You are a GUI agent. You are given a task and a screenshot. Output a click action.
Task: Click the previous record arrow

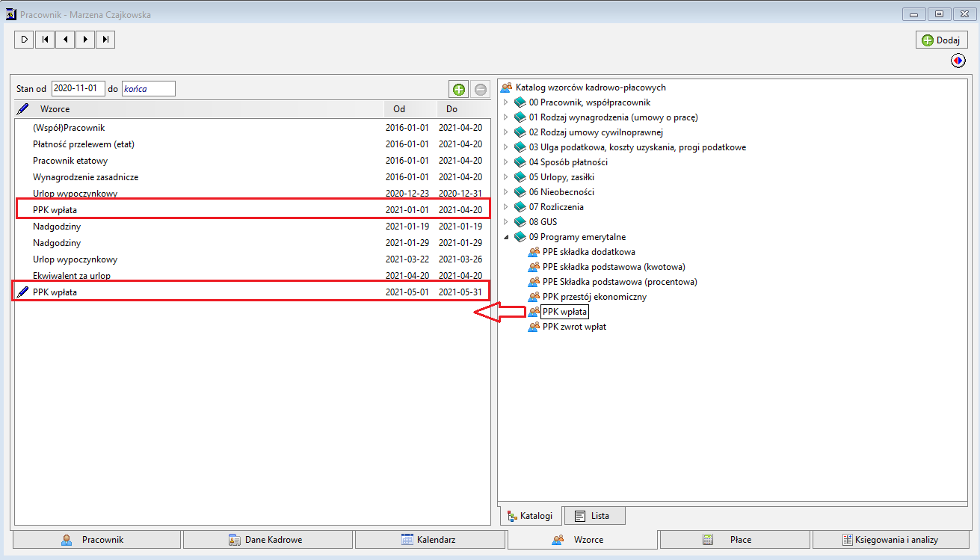click(65, 39)
